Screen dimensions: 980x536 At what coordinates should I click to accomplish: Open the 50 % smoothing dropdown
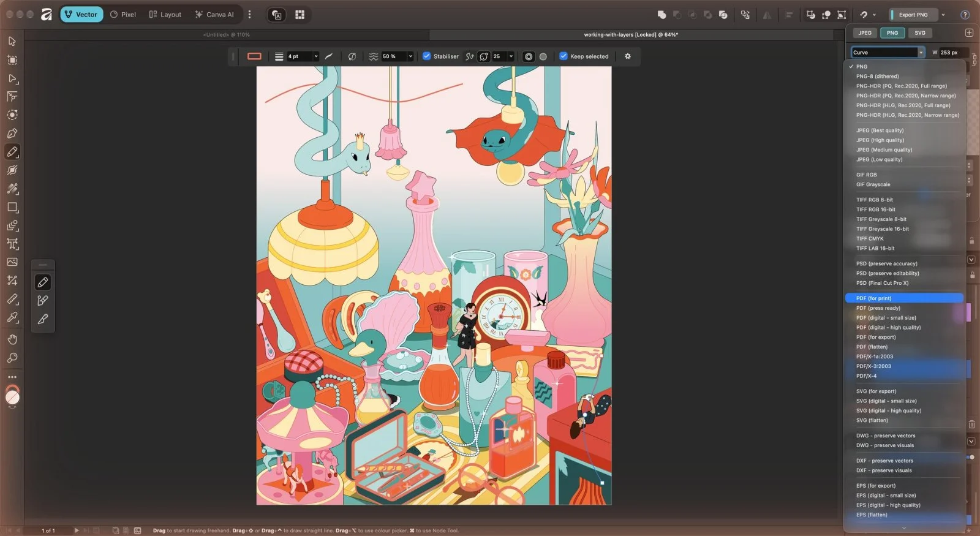410,56
